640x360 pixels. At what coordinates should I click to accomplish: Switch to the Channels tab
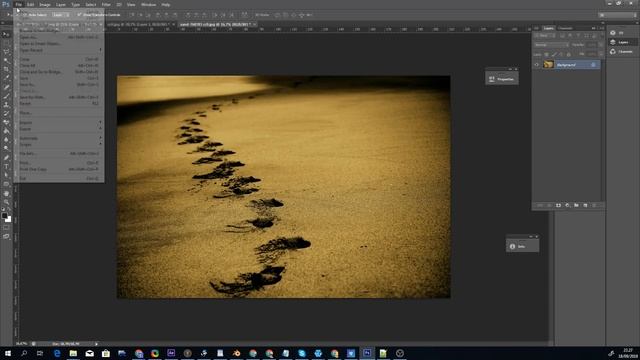pyautogui.click(x=565, y=28)
